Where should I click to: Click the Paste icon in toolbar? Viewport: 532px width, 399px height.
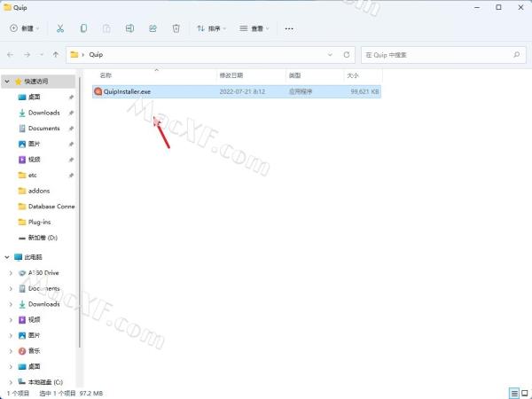(x=106, y=28)
